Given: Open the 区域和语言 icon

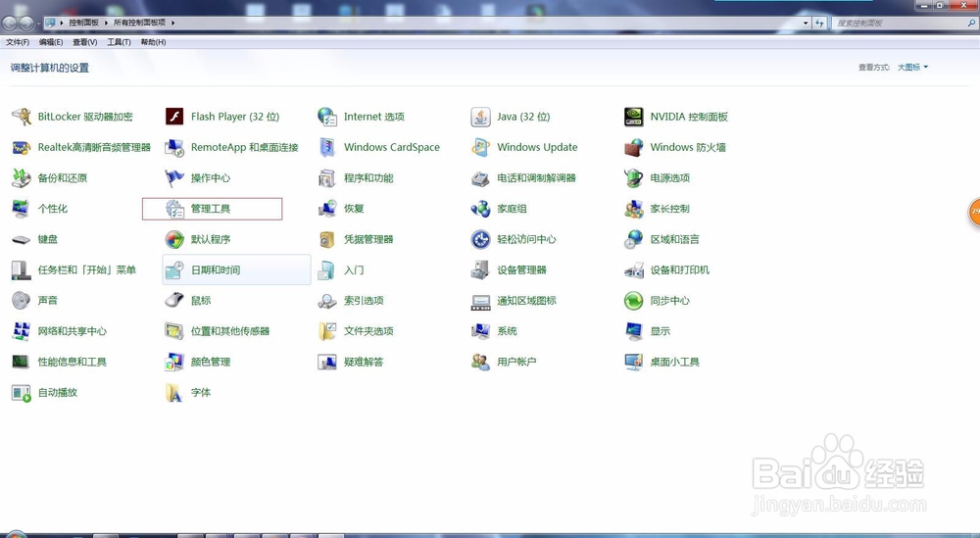Looking at the screenshot, I should (634, 239).
